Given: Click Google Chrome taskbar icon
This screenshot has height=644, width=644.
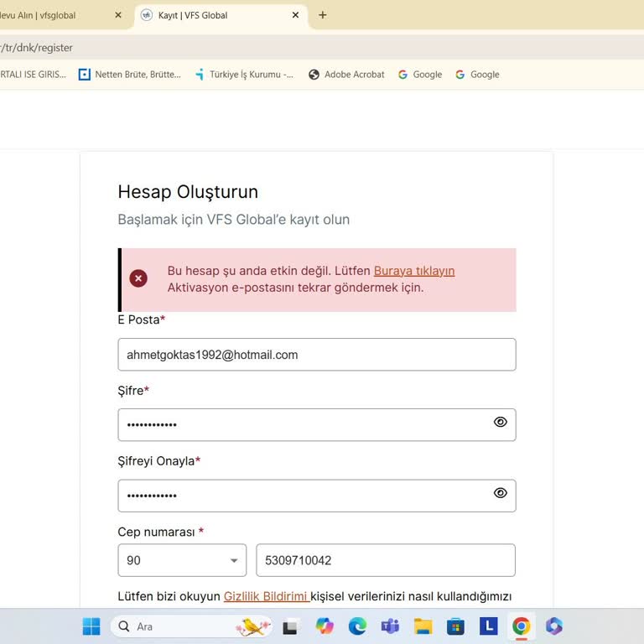Looking at the screenshot, I should [x=522, y=626].
